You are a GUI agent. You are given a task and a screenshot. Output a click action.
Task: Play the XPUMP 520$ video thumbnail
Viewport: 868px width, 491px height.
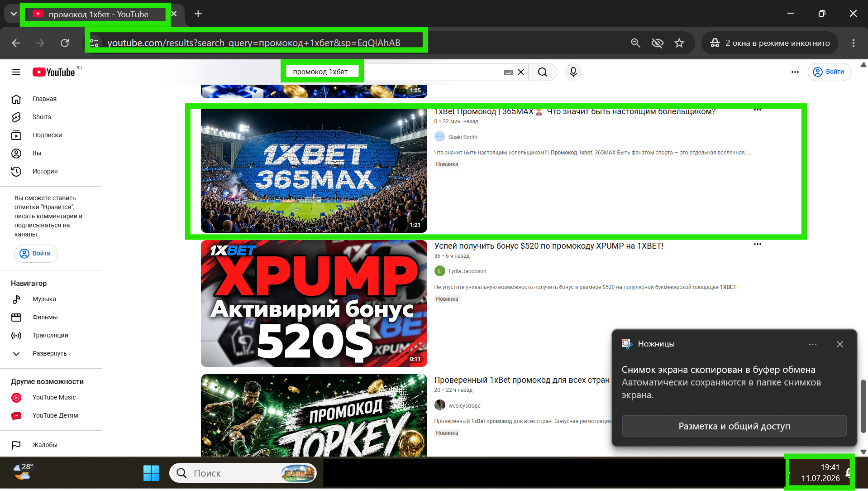click(x=314, y=303)
